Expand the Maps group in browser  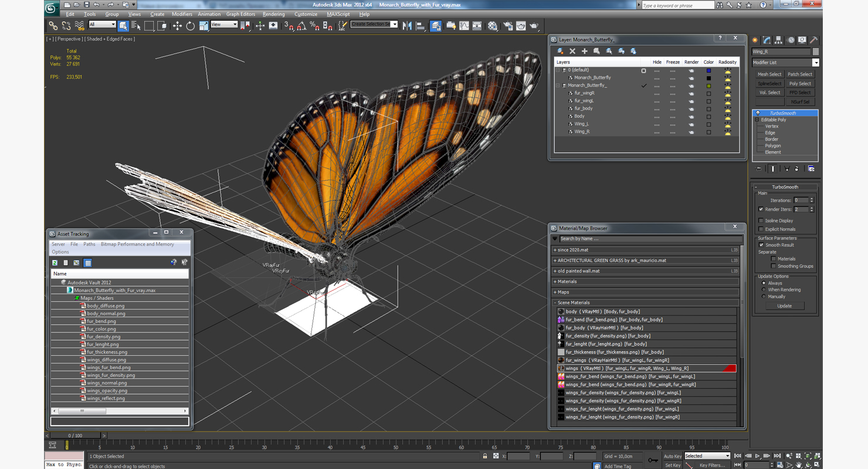click(555, 293)
